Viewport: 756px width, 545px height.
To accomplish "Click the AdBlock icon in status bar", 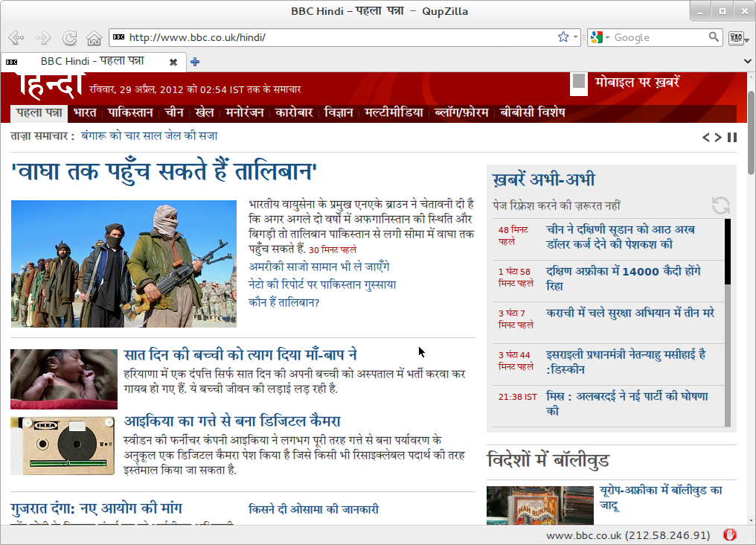I will pos(730,535).
